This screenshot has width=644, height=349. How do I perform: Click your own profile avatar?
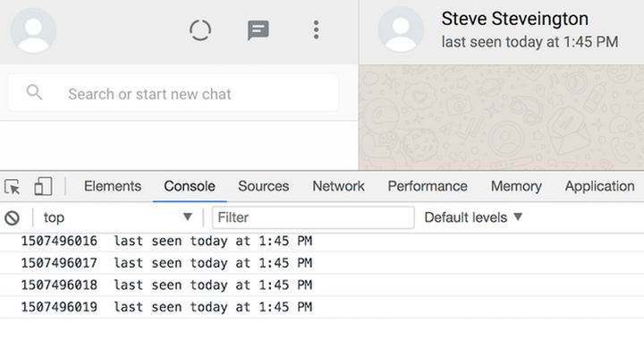coord(33,30)
